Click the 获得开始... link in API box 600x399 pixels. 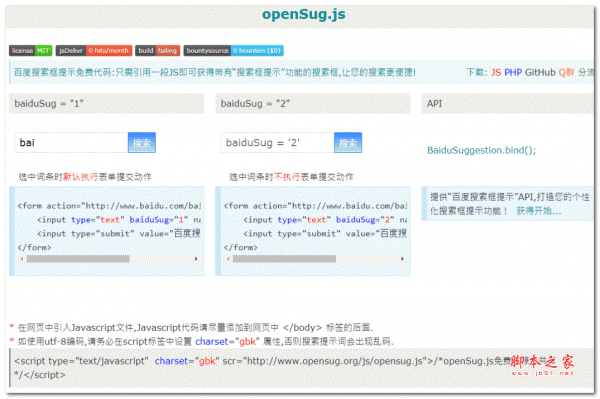pyautogui.click(x=539, y=211)
